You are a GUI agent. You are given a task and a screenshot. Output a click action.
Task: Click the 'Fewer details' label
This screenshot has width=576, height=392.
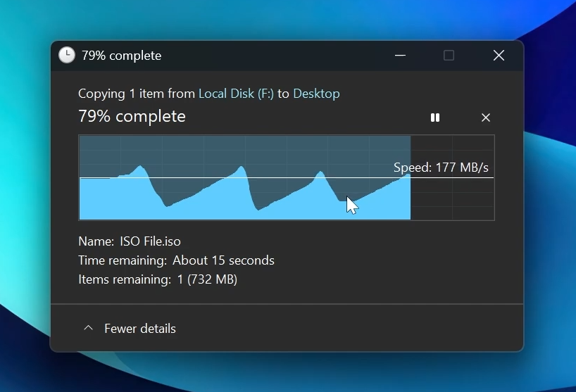140,329
